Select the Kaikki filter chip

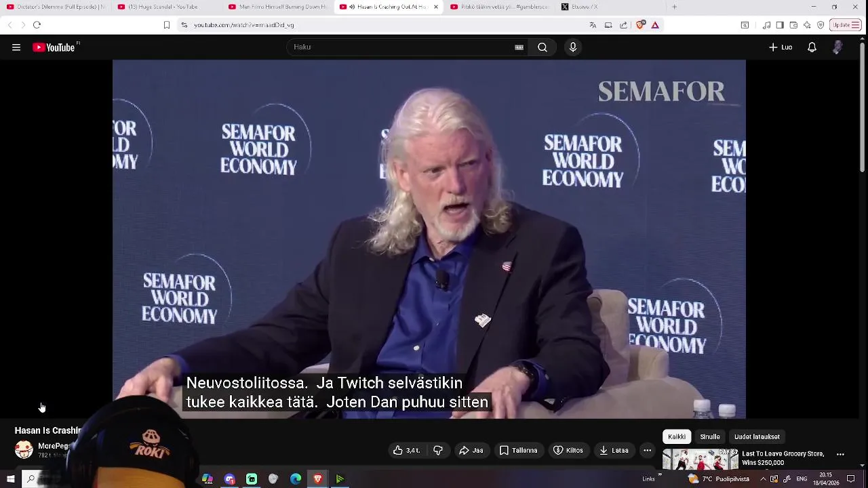(677, 436)
